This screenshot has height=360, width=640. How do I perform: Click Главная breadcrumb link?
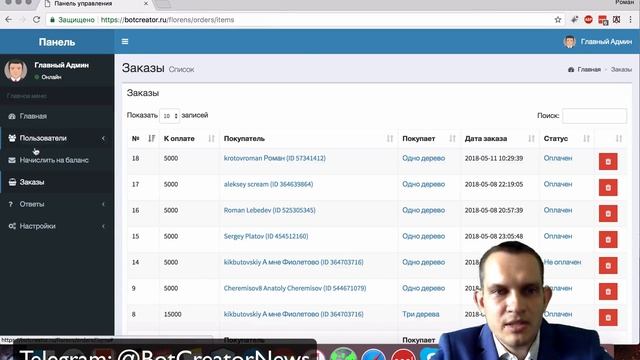[x=589, y=69]
